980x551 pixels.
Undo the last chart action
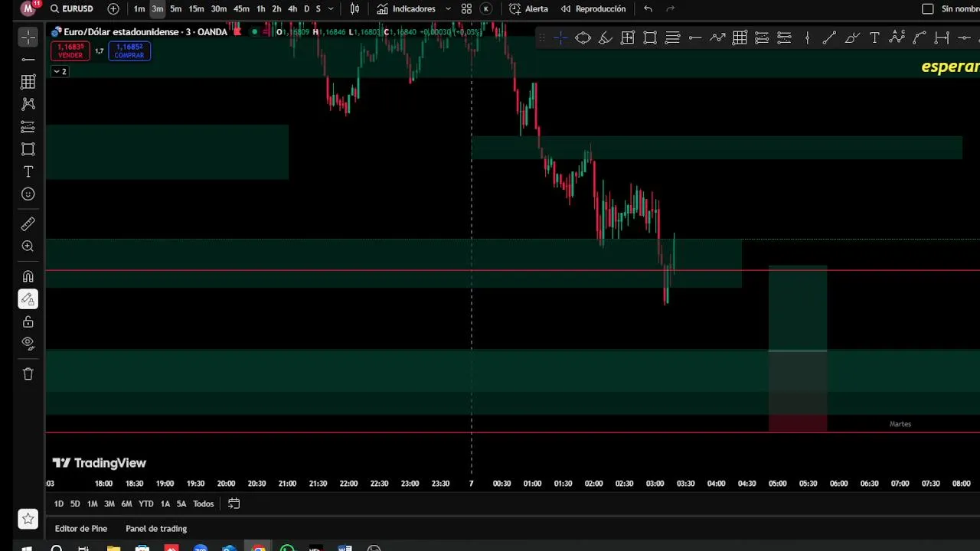648,9
